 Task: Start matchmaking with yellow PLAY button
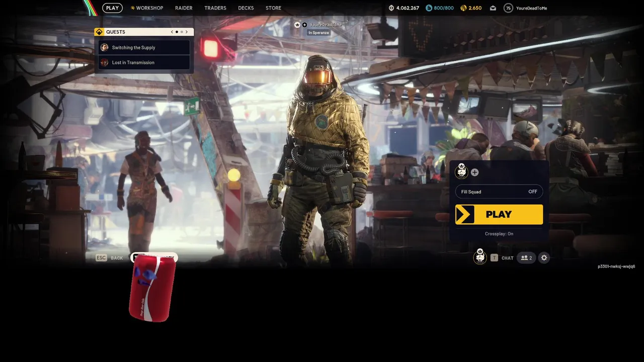(499, 214)
